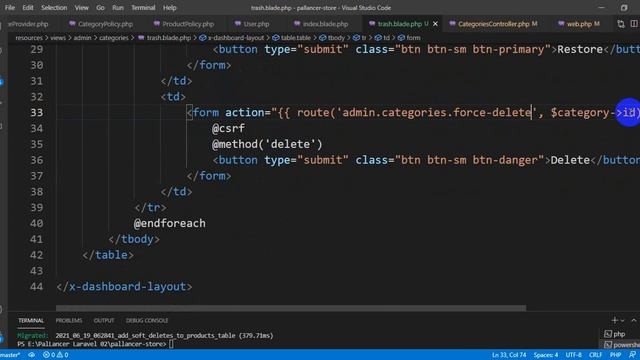Restore down the VS Code window
640x360 pixels.
tap(624, 8)
